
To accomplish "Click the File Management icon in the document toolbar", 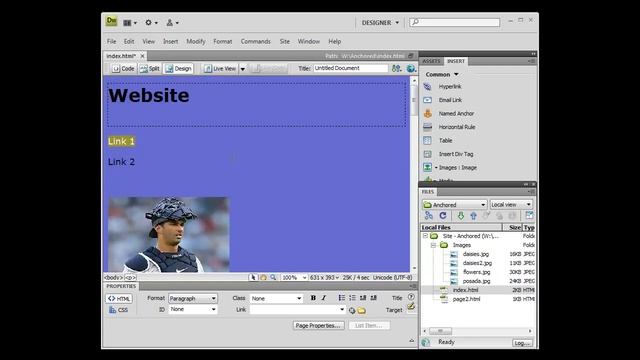I will [396, 69].
